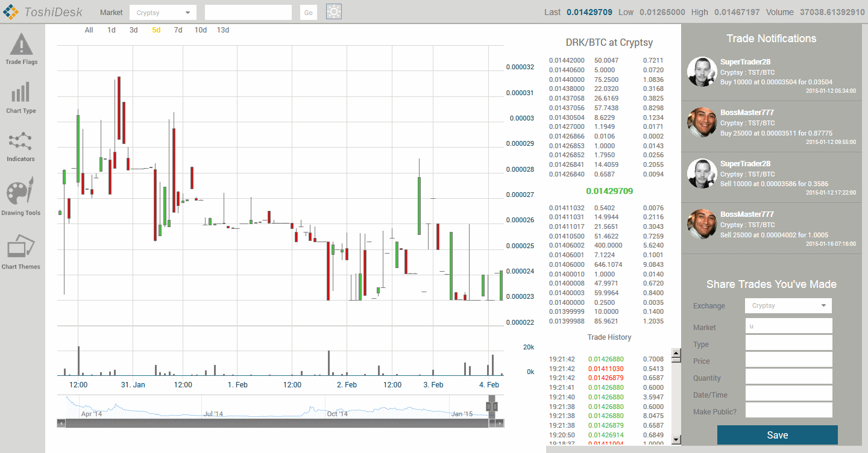Click the current price 0.01429709 in order book
Viewport: 868px width, 453px height.
[x=609, y=191]
